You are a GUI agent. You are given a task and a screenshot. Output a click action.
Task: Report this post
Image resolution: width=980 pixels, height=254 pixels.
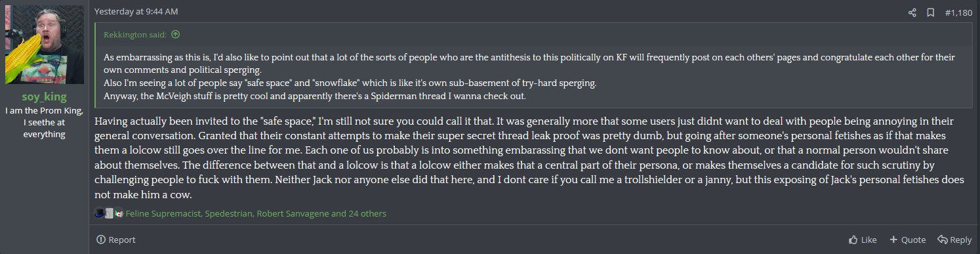click(115, 240)
